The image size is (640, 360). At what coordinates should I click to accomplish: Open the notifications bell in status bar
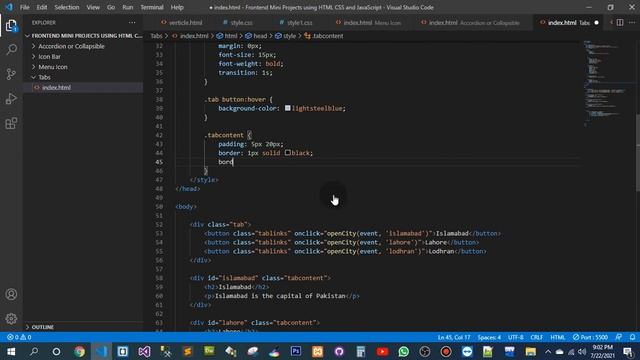point(632,337)
